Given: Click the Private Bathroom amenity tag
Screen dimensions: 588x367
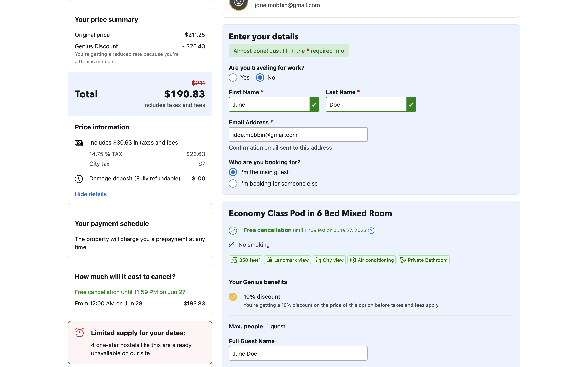Looking at the screenshot, I should 423,260.
